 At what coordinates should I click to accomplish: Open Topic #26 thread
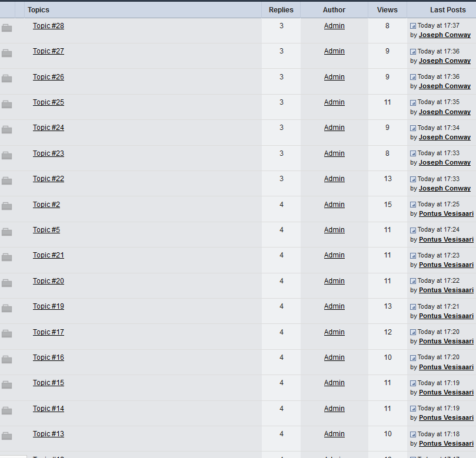pyautogui.click(x=49, y=77)
